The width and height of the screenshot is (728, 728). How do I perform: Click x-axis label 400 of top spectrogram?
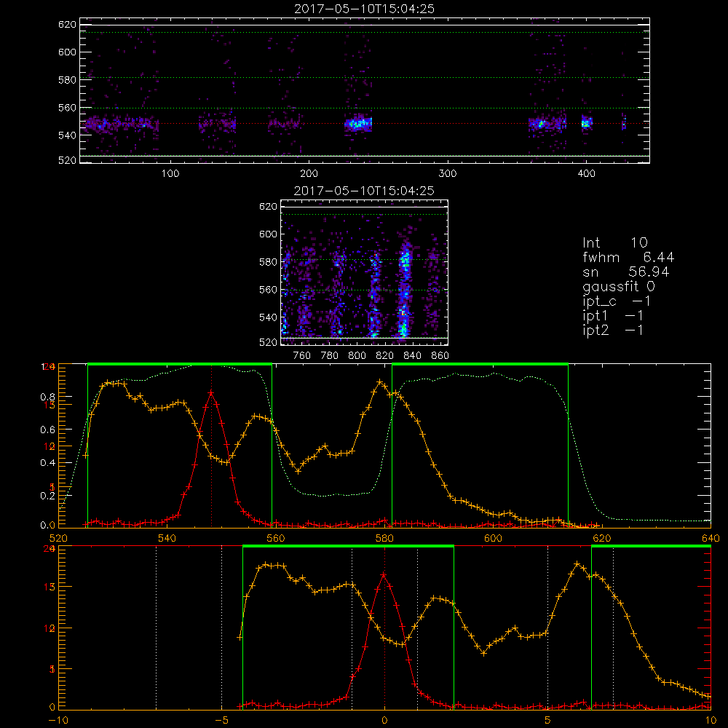click(x=586, y=174)
